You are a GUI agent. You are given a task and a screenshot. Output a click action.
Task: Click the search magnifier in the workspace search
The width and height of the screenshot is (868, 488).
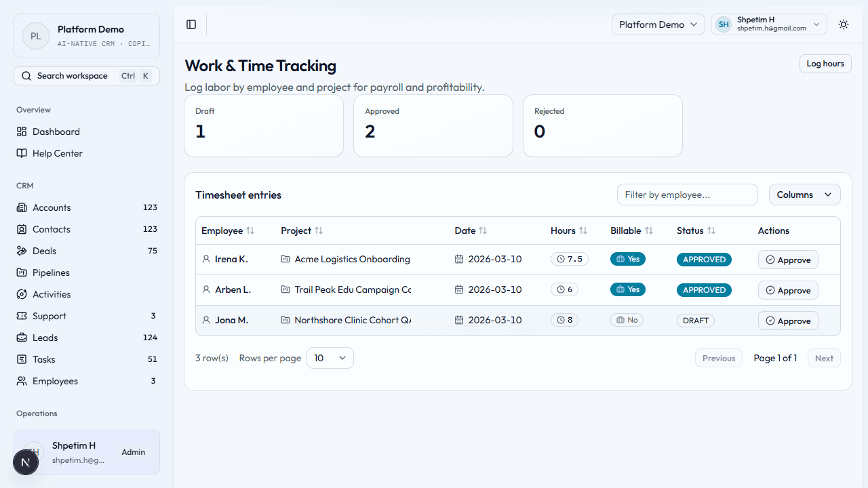coord(27,75)
